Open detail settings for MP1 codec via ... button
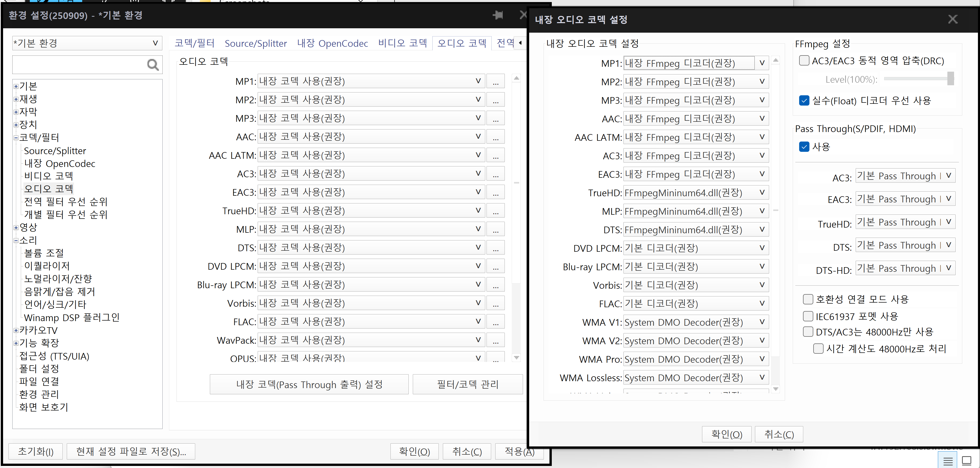Screen dimensions: 980x468 coord(495,81)
